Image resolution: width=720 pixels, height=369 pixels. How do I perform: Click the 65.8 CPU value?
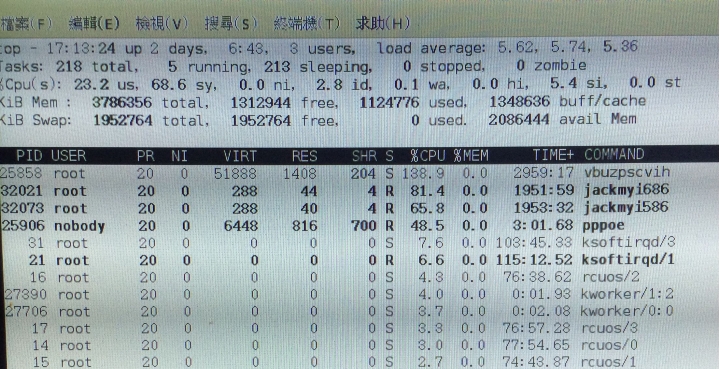click(x=428, y=209)
